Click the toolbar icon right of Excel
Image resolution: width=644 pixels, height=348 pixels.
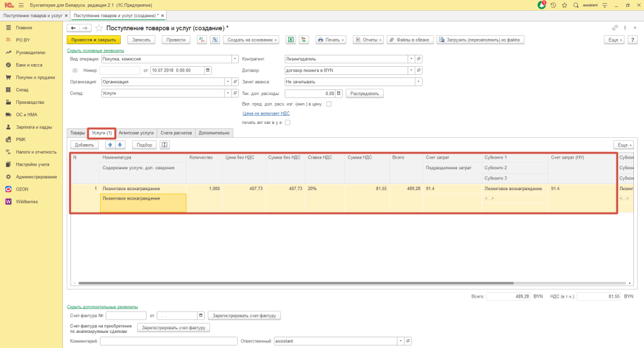pyautogui.click(x=304, y=40)
